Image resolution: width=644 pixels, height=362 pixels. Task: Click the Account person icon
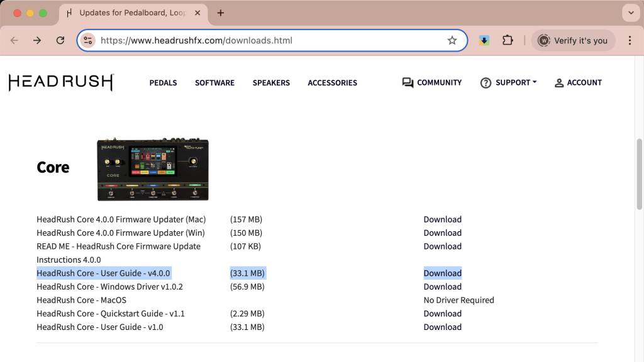559,82
